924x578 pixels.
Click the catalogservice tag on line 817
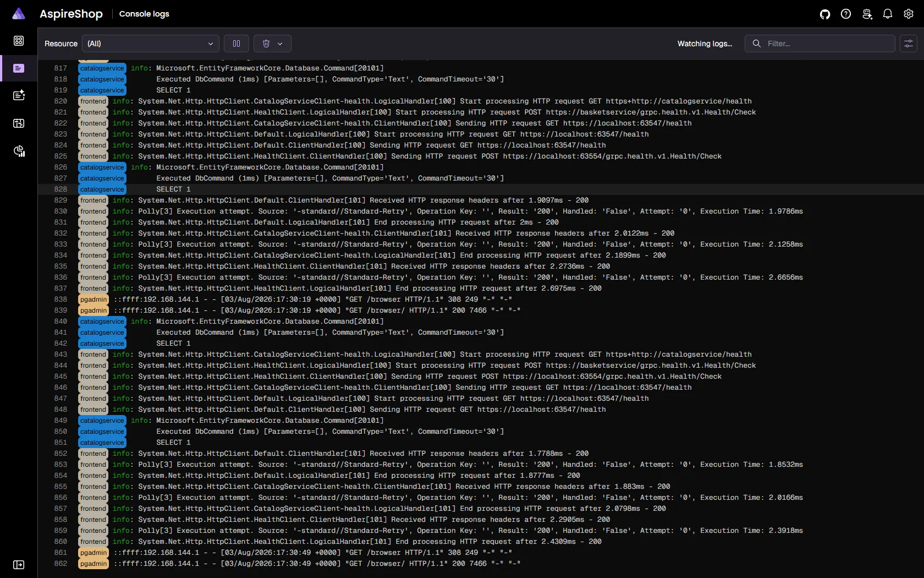(102, 68)
